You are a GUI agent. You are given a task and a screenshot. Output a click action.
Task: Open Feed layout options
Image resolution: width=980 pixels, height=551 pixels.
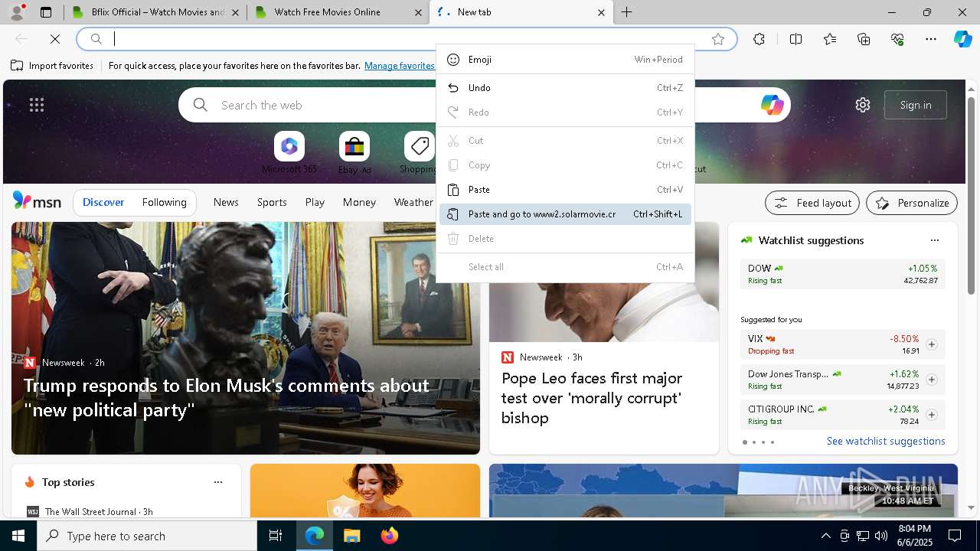812,203
